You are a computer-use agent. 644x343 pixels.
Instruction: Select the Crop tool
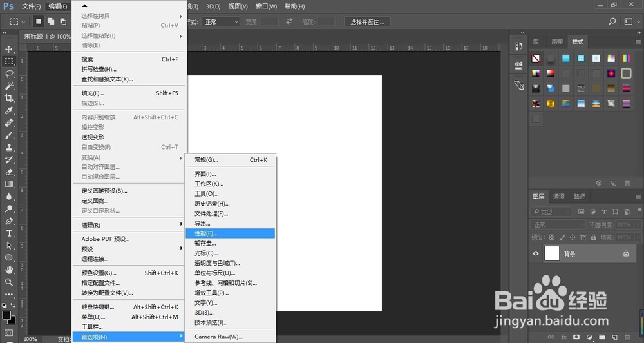point(8,98)
